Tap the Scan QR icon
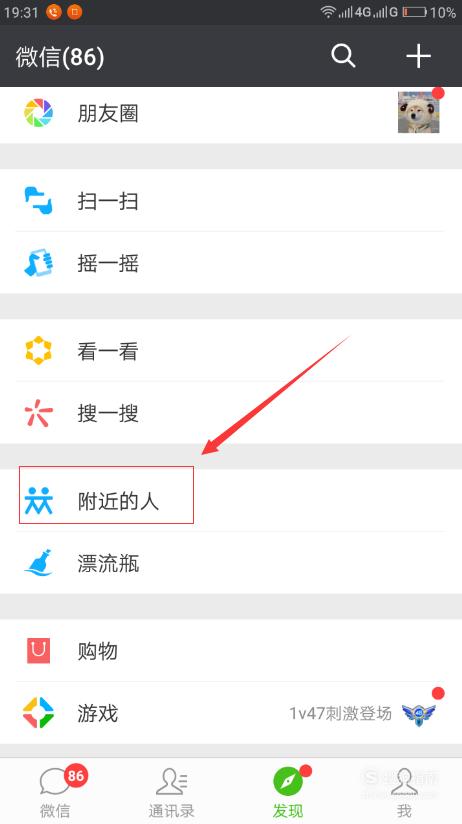 click(x=38, y=201)
